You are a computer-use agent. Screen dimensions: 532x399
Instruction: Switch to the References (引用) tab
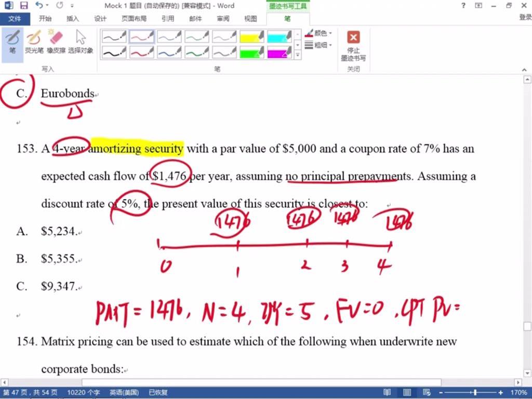168,19
